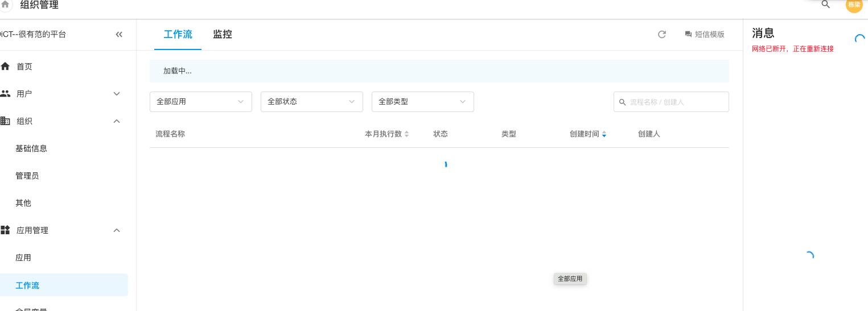Open the 全部状态 dropdown filter
The image size is (868, 311).
(x=311, y=102)
